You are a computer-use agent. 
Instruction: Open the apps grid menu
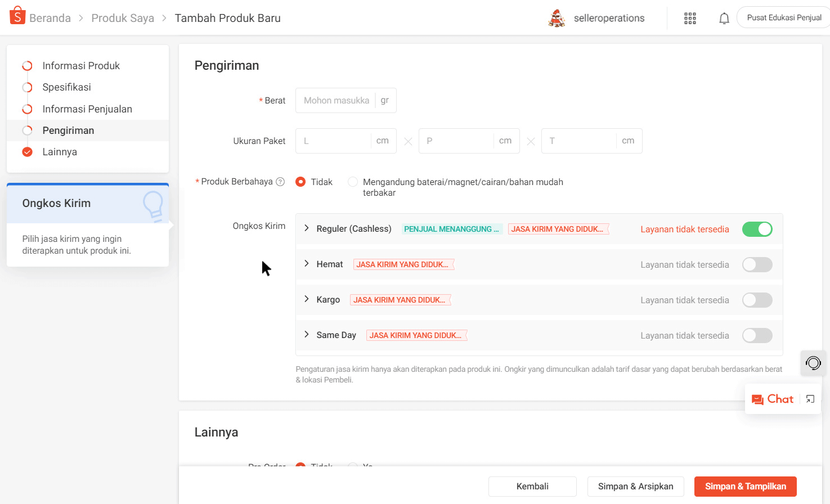point(690,17)
